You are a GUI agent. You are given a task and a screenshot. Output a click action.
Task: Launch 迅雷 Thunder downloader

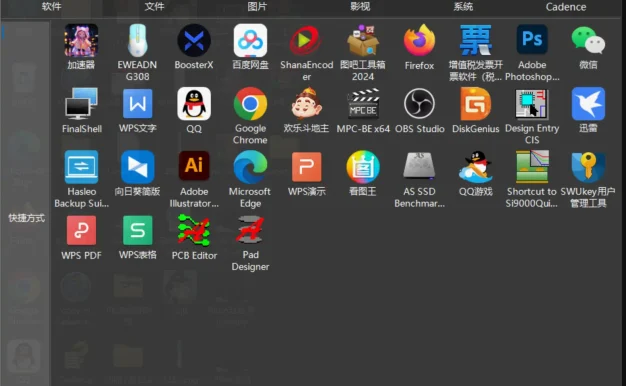pyautogui.click(x=588, y=104)
